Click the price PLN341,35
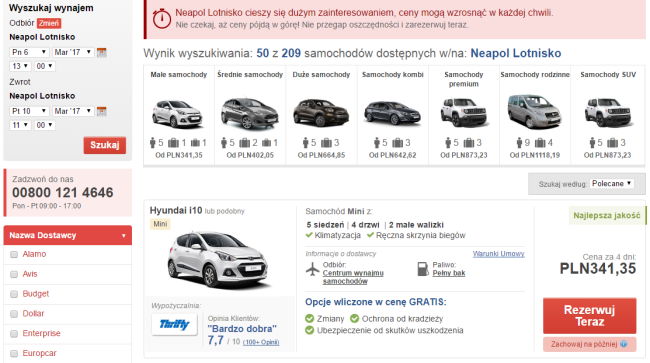This screenshot has width=650, height=363. (x=598, y=269)
